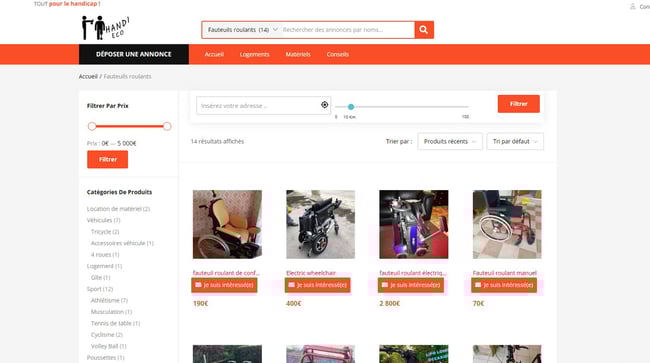
Task: Open the Conseils menu item
Action: pos(337,54)
